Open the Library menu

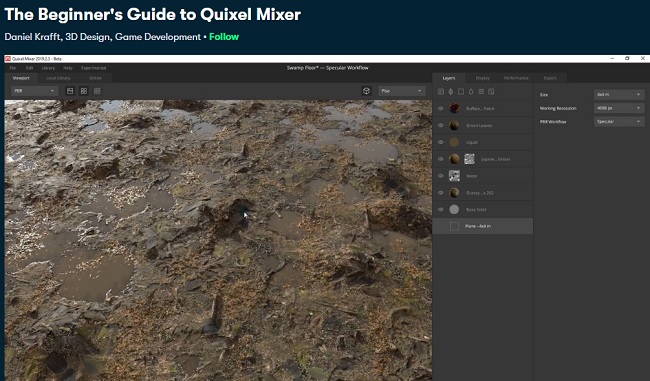pos(48,68)
